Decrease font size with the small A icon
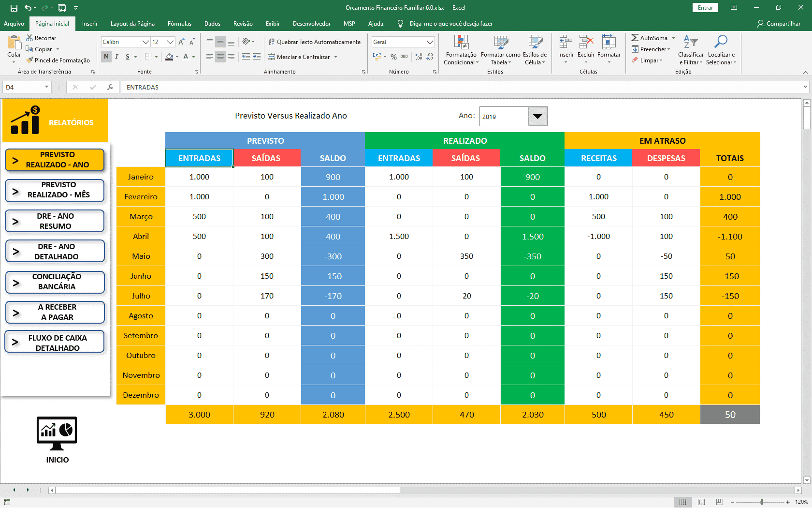Viewport: 812px width, 508px height. [192, 42]
